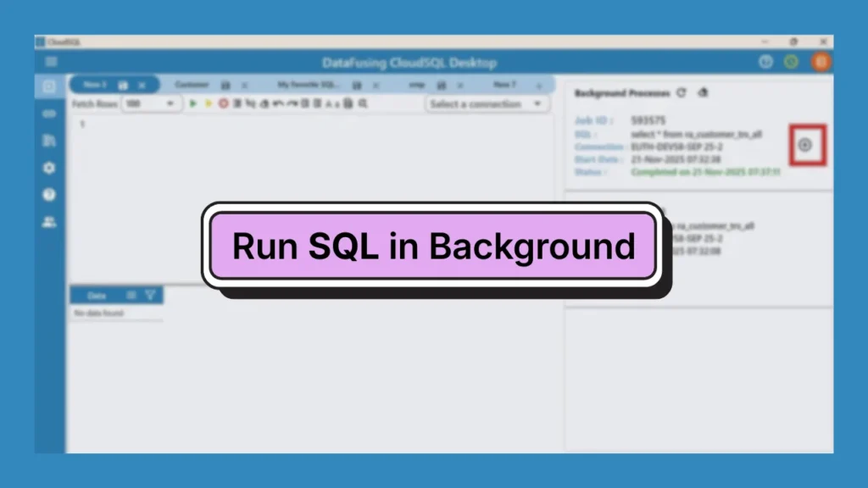Open the users icon in left sidebar
This screenshot has width=868, height=488.
[x=49, y=222]
